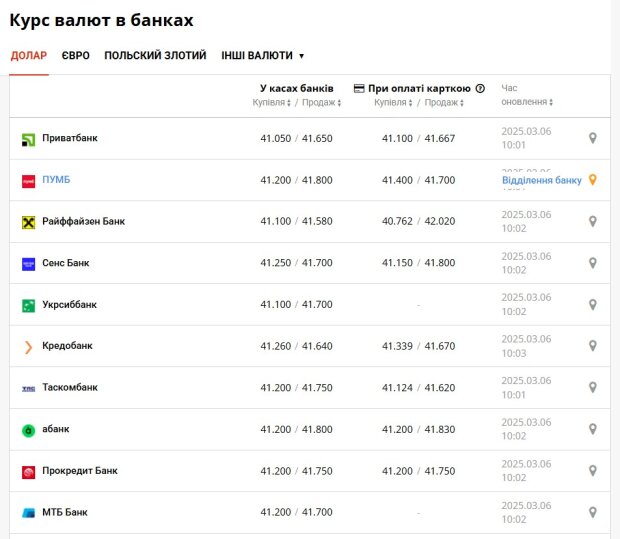Switch to ПОЛЬСКИЙ ЗЛОТИЙ tab
The image size is (620, 539).
[155, 55]
